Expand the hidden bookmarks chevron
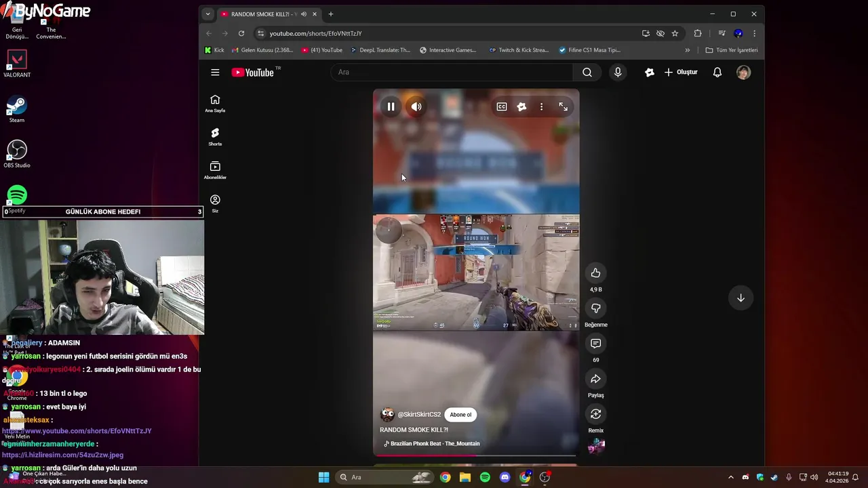This screenshot has height=488, width=868. pos(687,50)
